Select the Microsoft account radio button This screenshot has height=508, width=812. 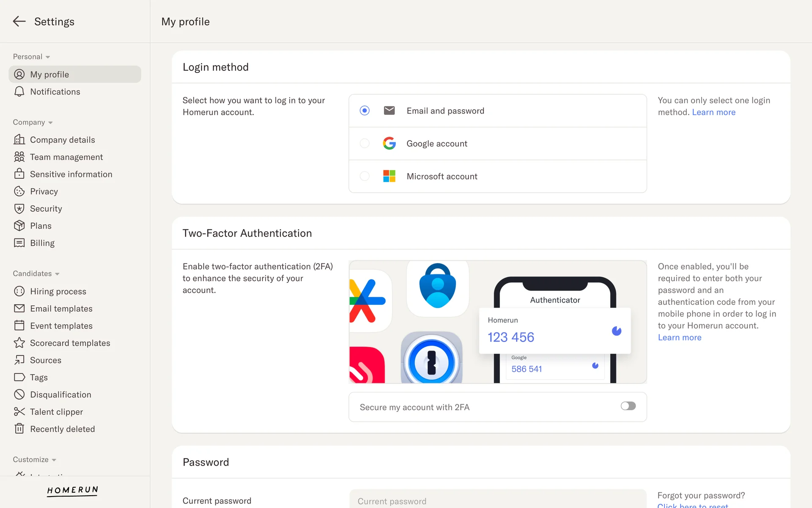click(365, 176)
